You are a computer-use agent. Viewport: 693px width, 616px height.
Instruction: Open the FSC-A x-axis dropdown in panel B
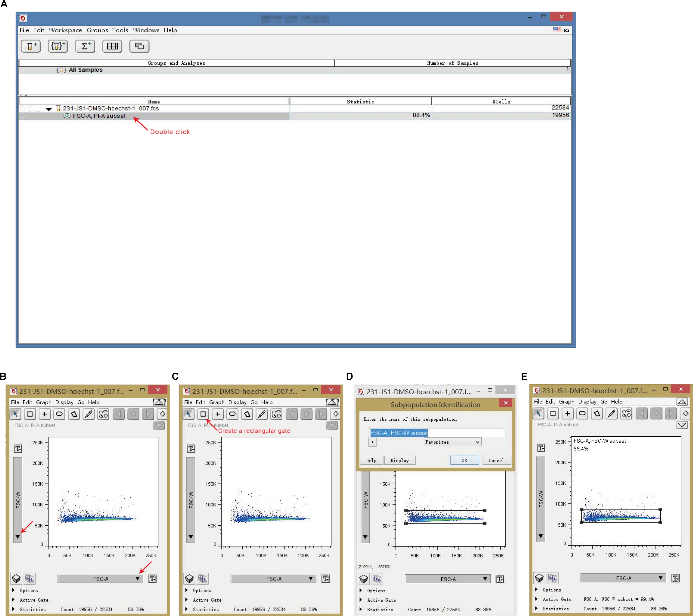click(x=100, y=579)
